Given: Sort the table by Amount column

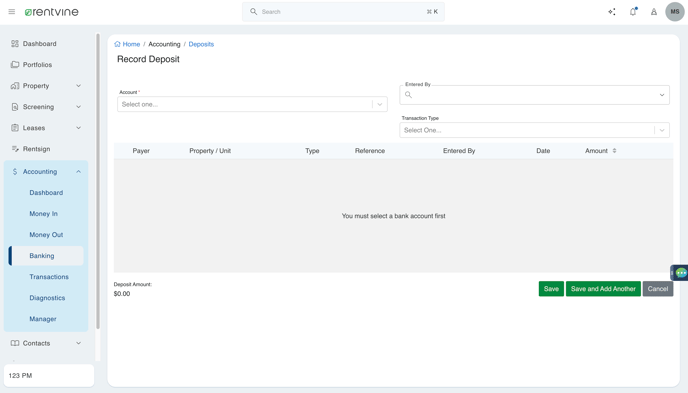Looking at the screenshot, I should [614, 150].
